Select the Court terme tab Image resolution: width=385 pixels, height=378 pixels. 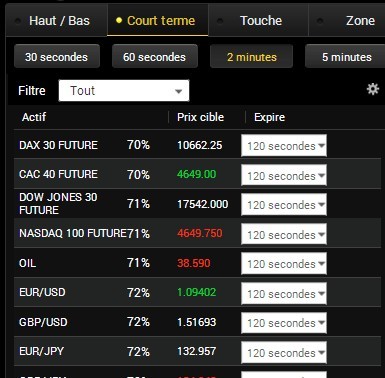coord(158,21)
